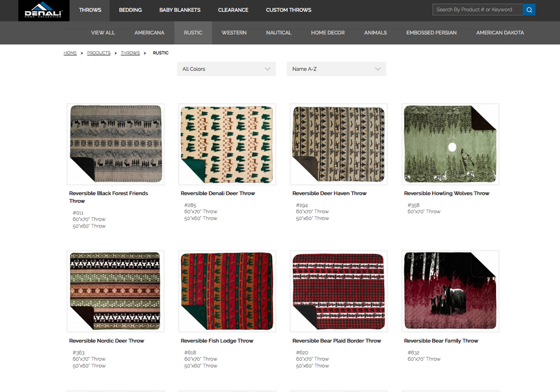Click the Reversible Howling Wolves Throw title
Viewport: 560px width, 392px height.
tap(446, 193)
